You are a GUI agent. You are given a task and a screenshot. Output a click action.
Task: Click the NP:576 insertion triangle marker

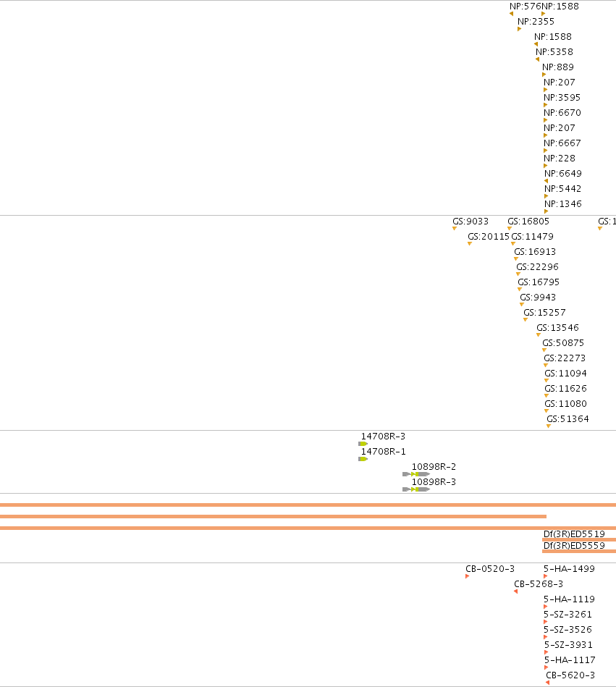[511, 14]
